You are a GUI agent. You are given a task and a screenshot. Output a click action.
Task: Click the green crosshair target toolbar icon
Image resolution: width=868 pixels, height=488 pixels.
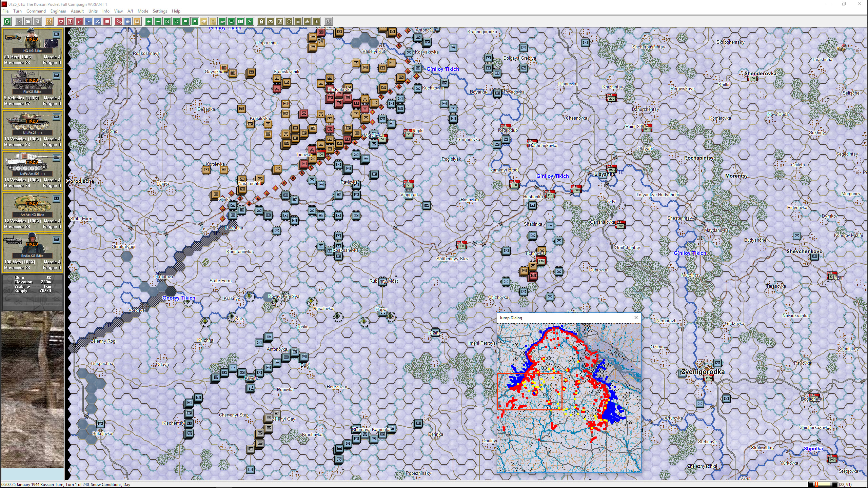(x=7, y=21)
